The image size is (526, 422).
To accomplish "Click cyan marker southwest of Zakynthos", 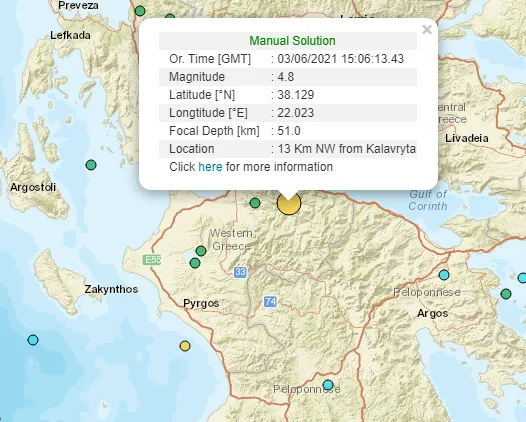I will (x=33, y=340).
